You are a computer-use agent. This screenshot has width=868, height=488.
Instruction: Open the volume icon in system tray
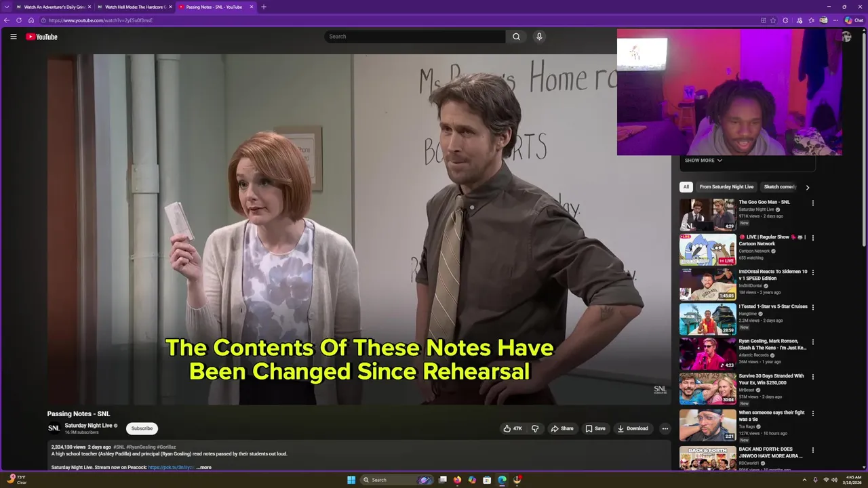[x=835, y=480]
